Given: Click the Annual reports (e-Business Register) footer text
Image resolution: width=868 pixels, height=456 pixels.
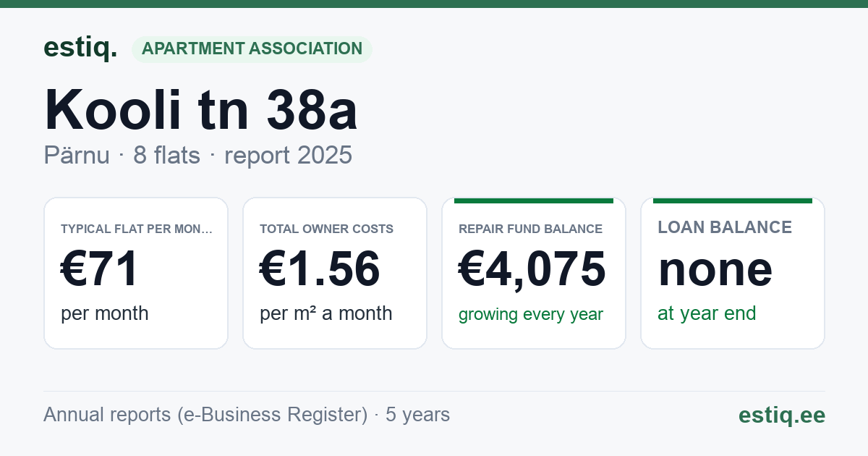Looking at the screenshot, I should [x=247, y=415].
